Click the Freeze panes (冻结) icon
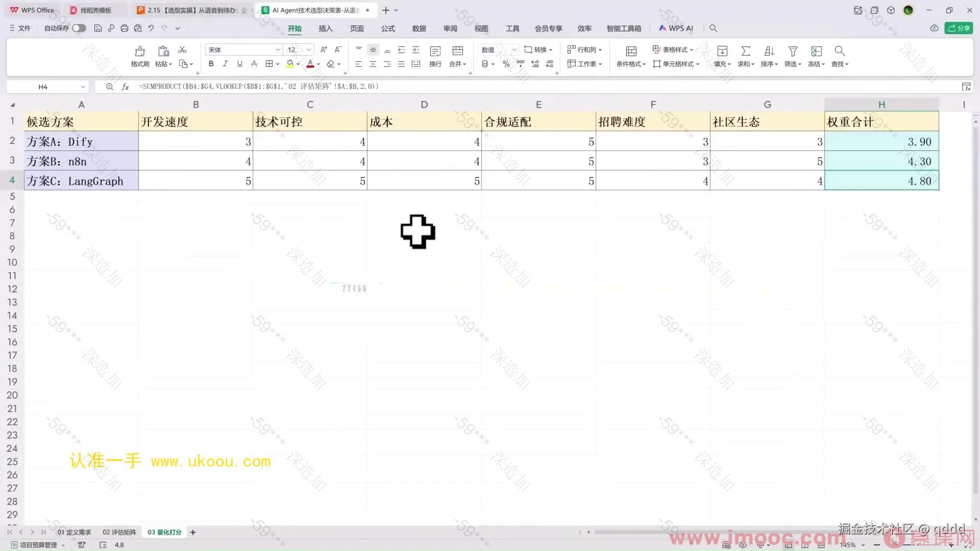The image size is (980, 551). coord(817,51)
